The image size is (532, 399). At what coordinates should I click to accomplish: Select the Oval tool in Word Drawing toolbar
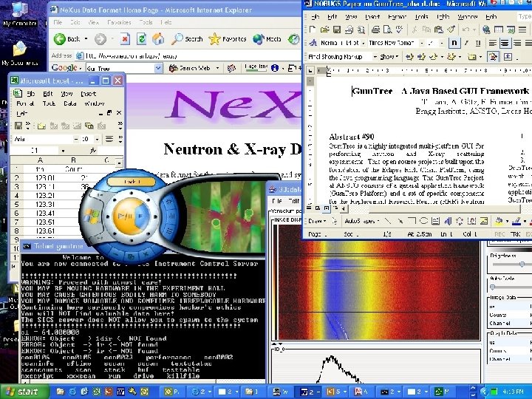click(423, 221)
